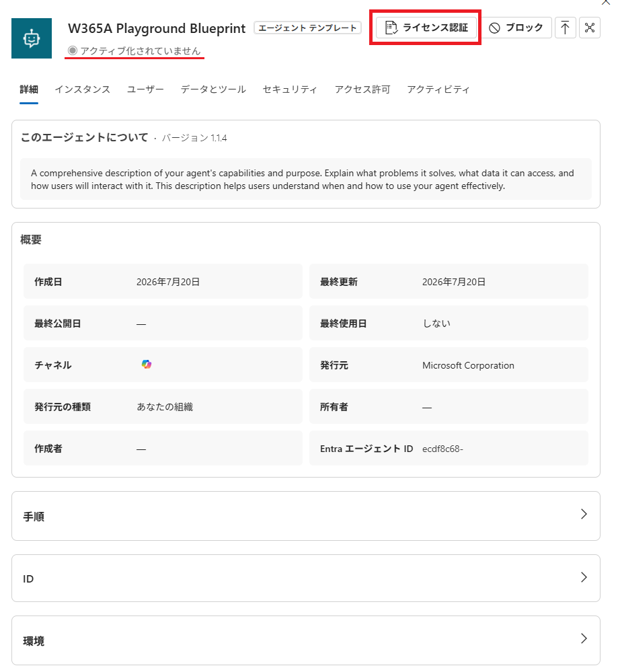Open the network graph icon button
The image size is (618, 672).
pos(590,28)
